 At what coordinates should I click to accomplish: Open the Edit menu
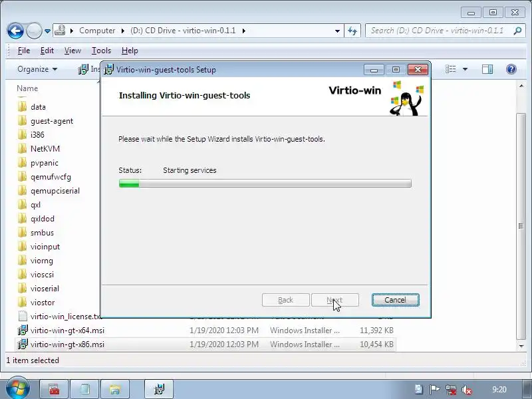(x=47, y=51)
